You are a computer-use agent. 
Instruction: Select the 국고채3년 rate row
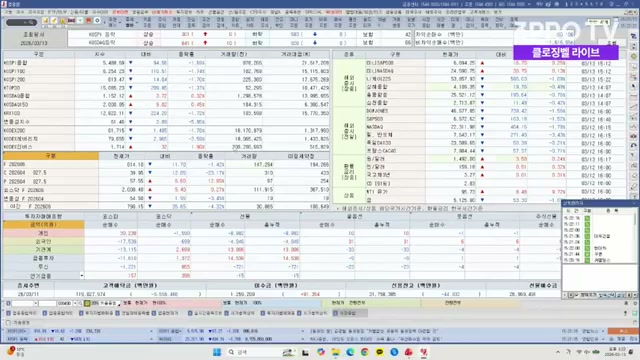496,175
